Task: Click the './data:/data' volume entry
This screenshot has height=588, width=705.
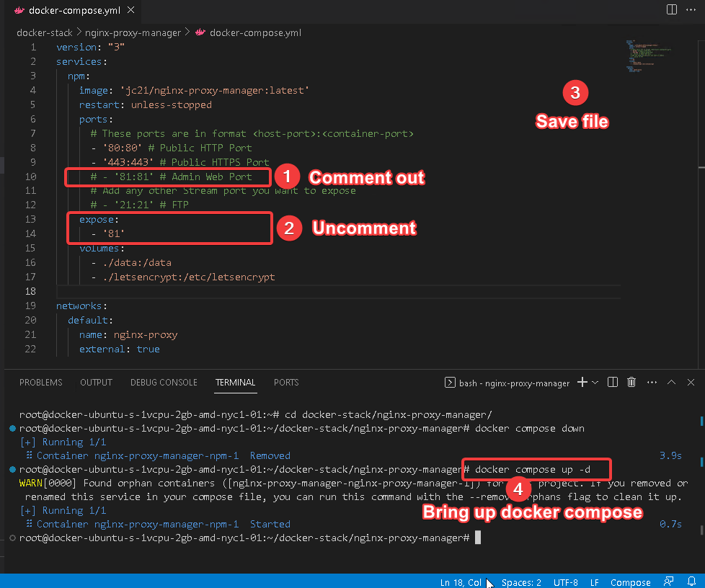Action: point(137,262)
